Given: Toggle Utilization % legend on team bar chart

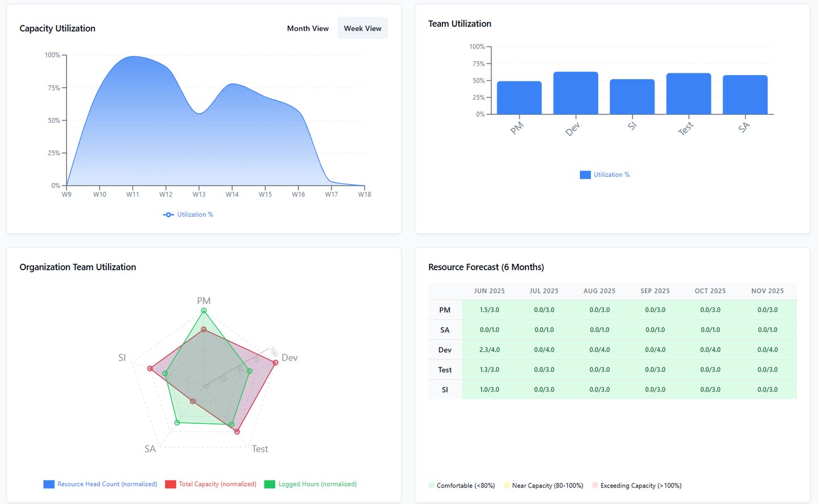Looking at the screenshot, I should click(x=605, y=175).
